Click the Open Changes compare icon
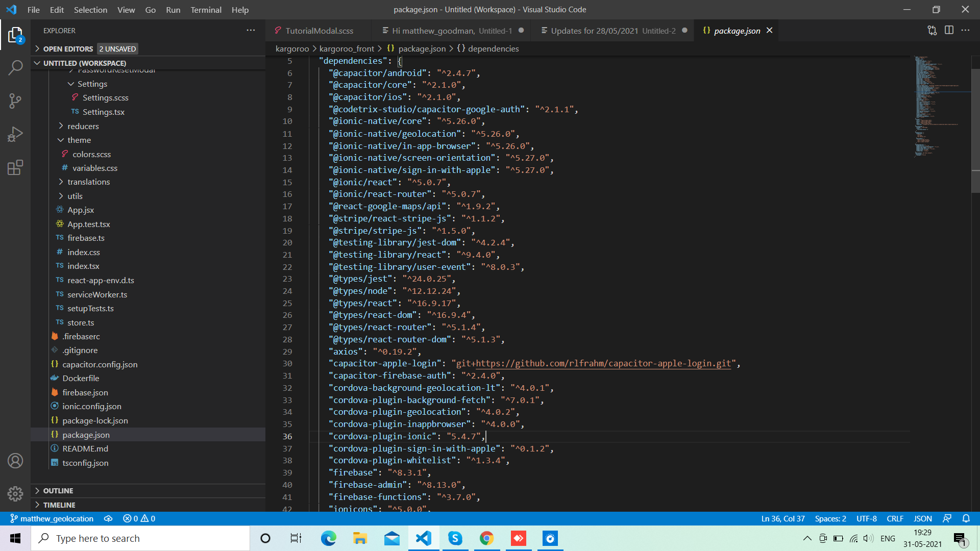 pyautogui.click(x=932, y=30)
